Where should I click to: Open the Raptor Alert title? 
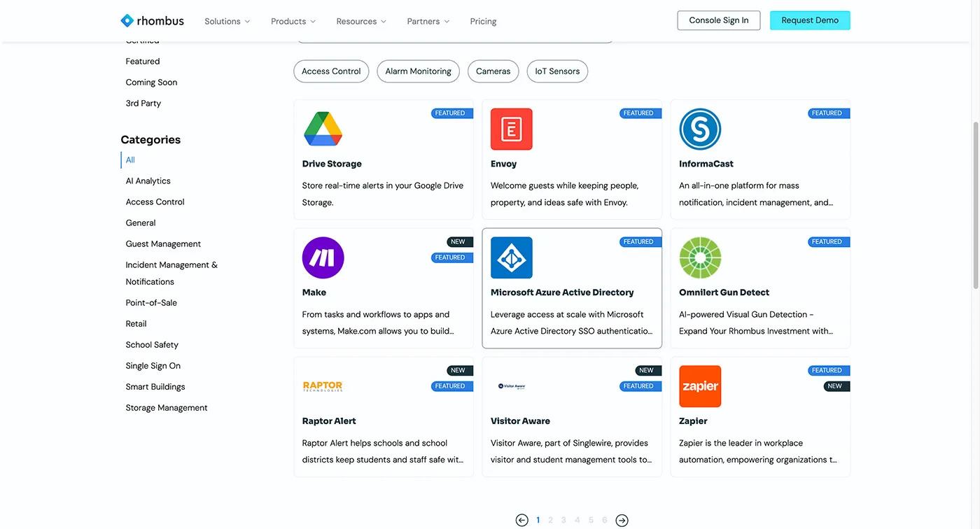pyautogui.click(x=329, y=421)
